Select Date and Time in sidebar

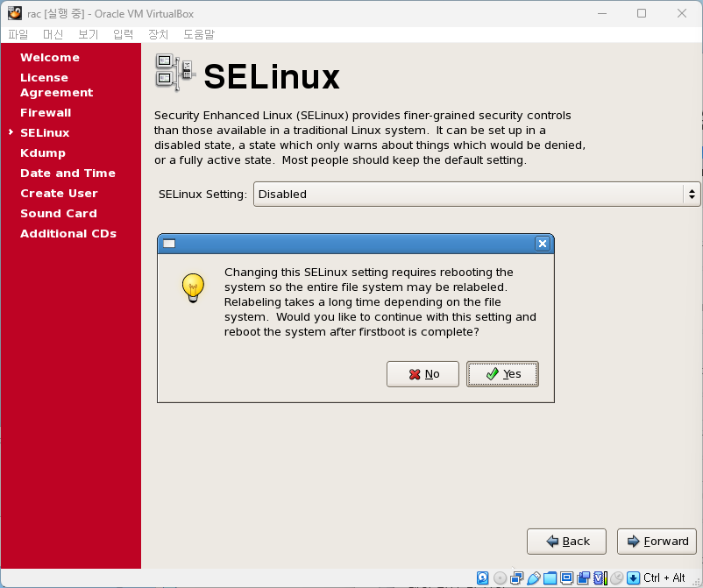tap(67, 173)
